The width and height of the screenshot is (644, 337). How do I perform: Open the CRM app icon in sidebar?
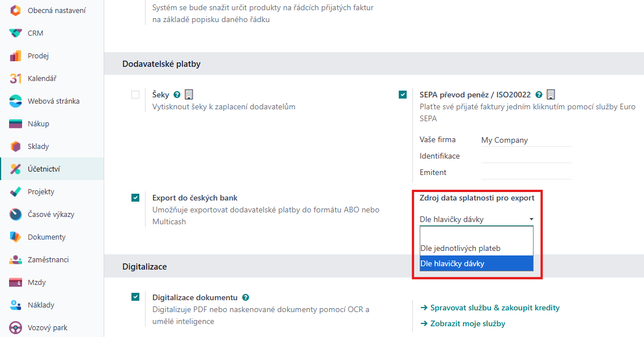tap(15, 33)
